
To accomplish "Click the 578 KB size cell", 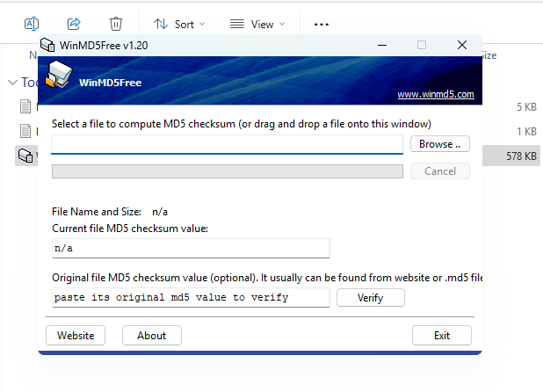I will click(x=521, y=156).
